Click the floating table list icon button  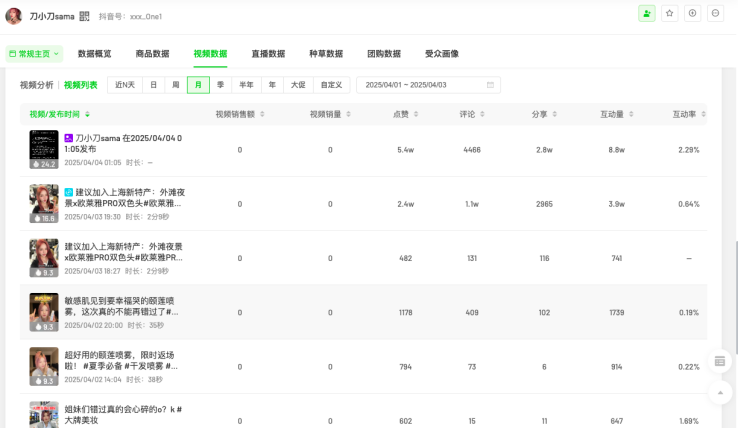tap(720, 361)
